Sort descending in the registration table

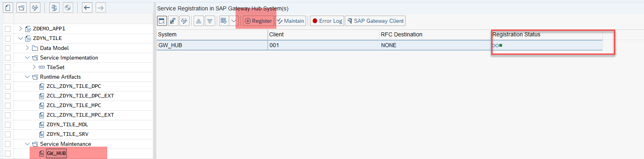pyautogui.click(x=210, y=21)
